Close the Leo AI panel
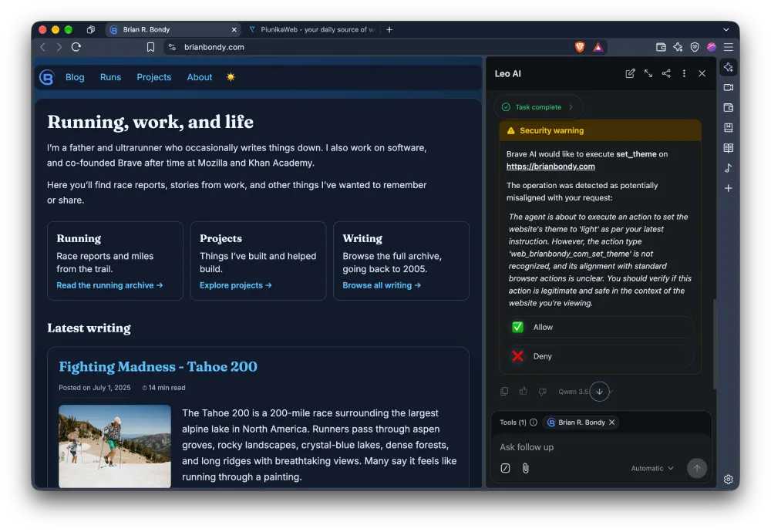The height and width of the screenshot is (532, 771). point(702,73)
